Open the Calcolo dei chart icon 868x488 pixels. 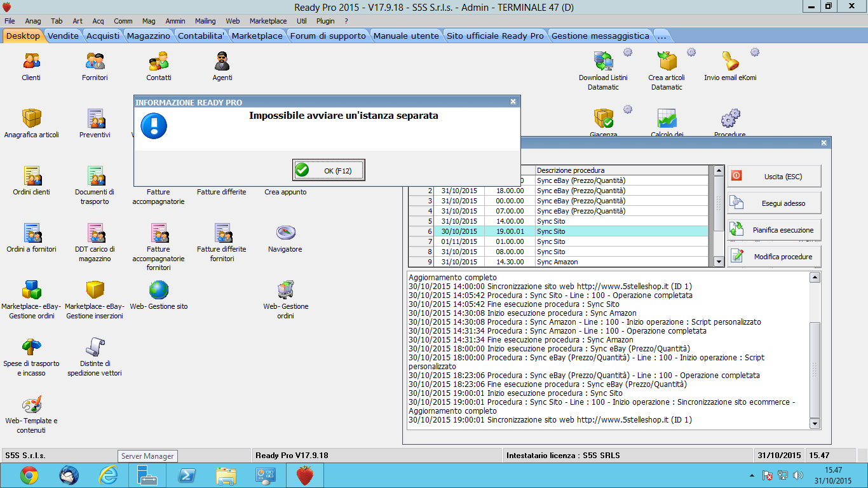(667, 119)
